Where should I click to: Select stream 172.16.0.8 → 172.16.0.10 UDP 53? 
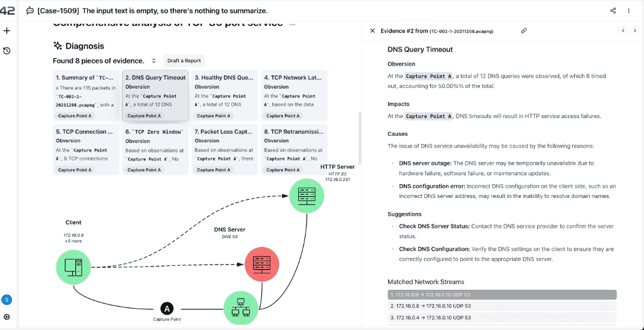pyautogui.click(x=502, y=306)
